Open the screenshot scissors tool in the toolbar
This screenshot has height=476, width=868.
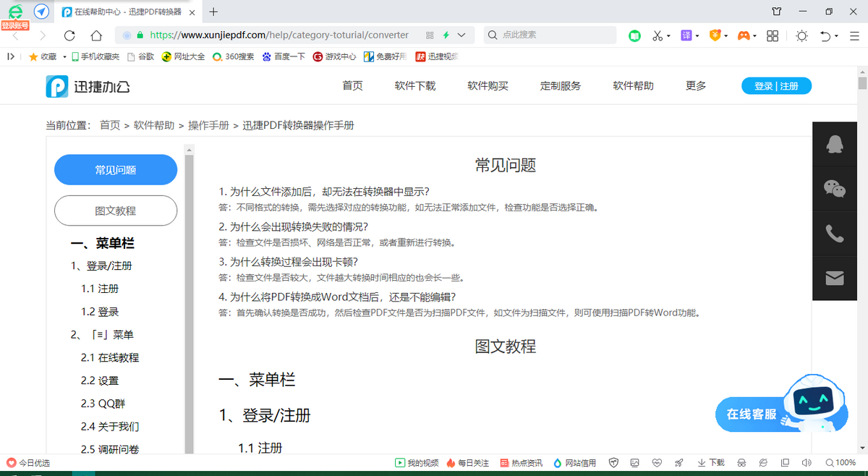point(657,35)
